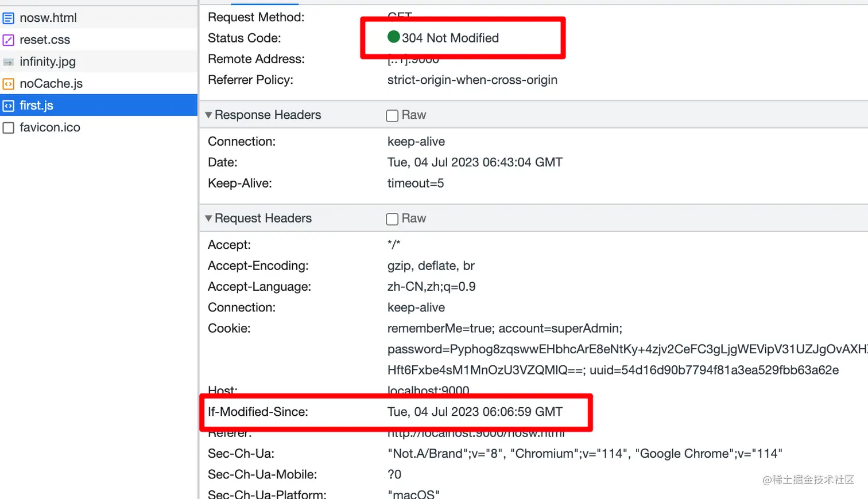Select the first.js request row

click(99, 105)
